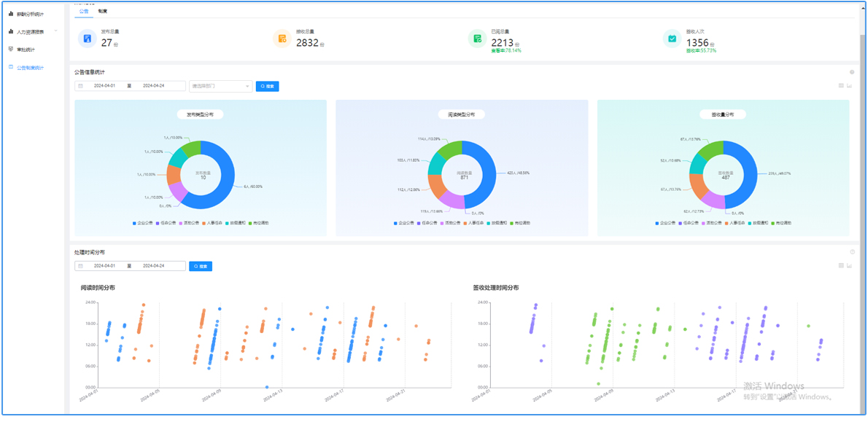Click 搜索 button in 公告信息统计 section

(x=268, y=86)
